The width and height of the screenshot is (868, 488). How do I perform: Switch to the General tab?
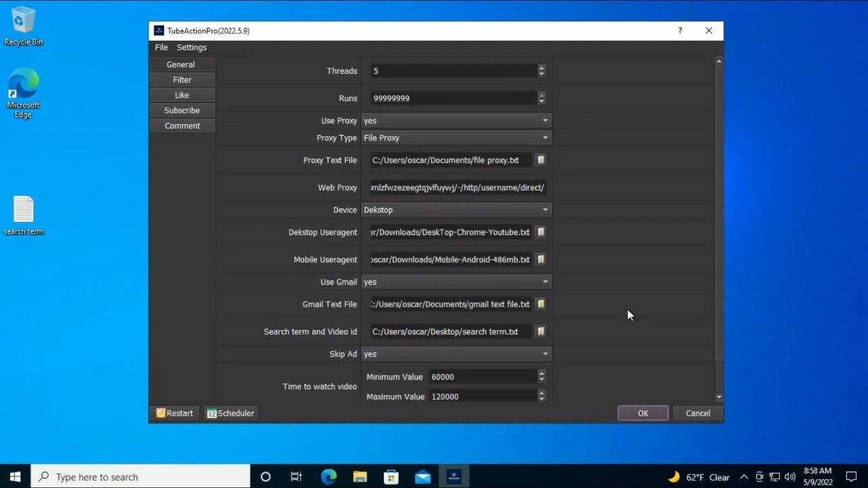[181, 64]
